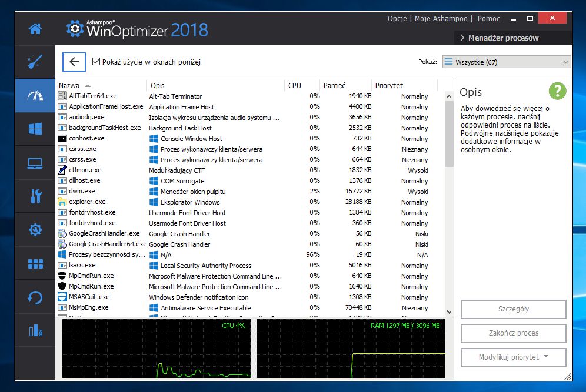Open the wrench tools sidebar icon
The height and width of the screenshot is (392, 586).
(35, 196)
